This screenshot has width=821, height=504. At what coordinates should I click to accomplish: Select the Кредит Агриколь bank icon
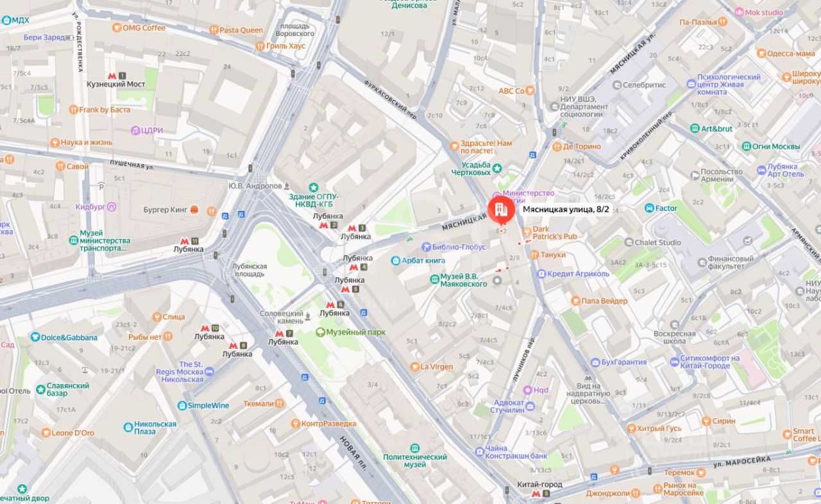click(541, 274)
